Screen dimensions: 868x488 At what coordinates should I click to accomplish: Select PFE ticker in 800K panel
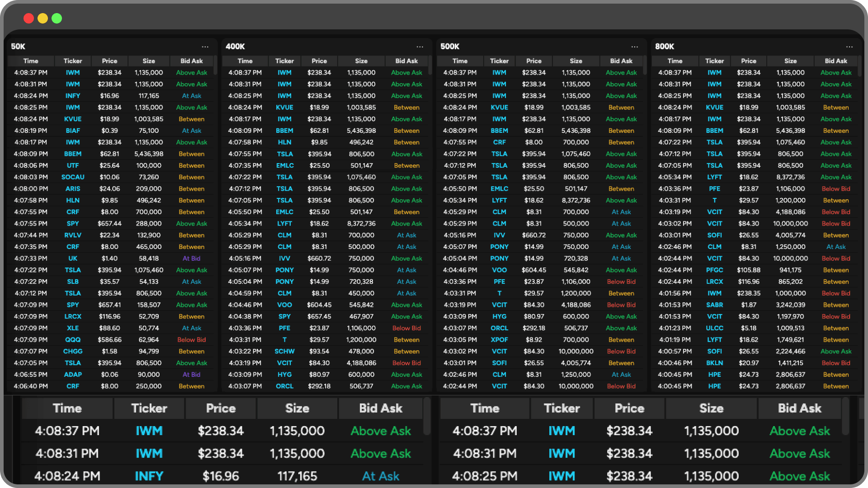[x=714, y=189]
